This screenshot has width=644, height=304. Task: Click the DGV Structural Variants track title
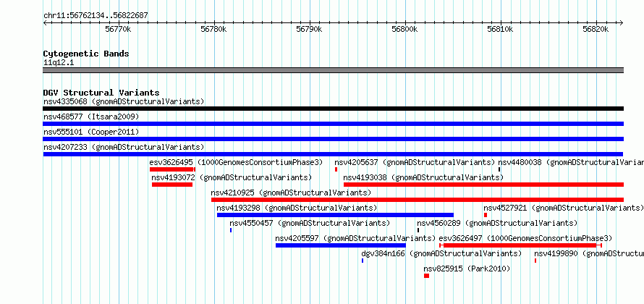[x=101, y=93]
